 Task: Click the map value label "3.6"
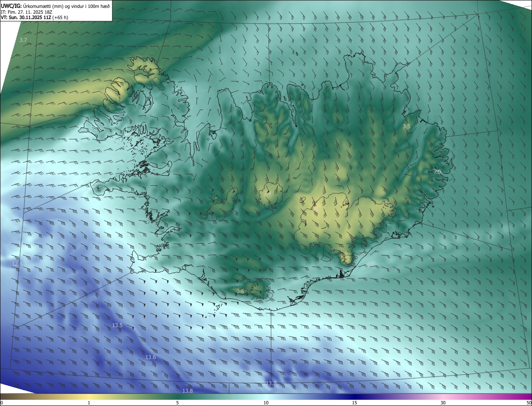tap(240, 291)
